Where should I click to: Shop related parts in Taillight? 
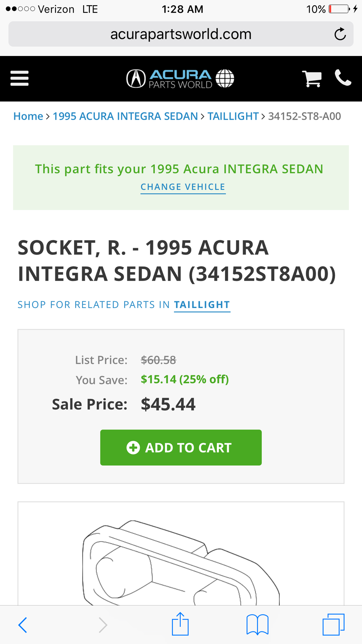202,305
